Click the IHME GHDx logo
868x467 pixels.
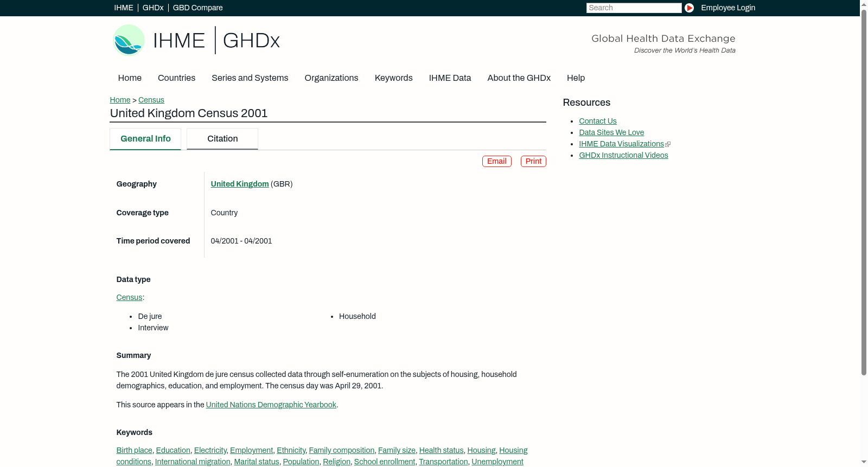tap(196, 40)
